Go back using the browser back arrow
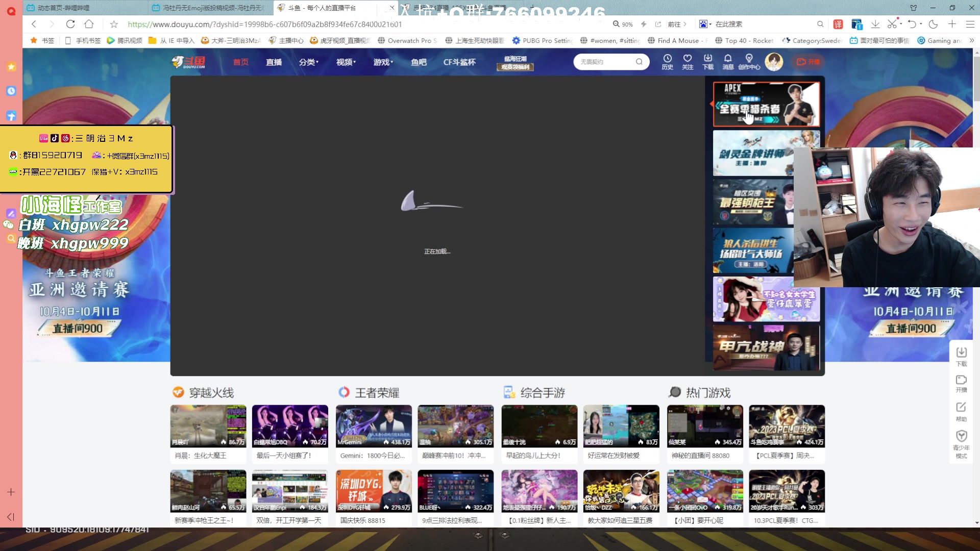This screenshot has height=551, width=980. (34, 24)
